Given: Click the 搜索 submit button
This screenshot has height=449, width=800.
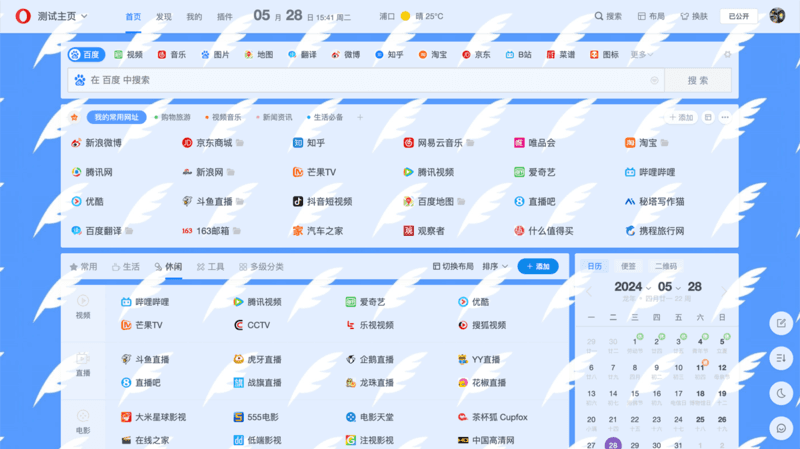Looking at the screenshot, I should coord(697,80).
